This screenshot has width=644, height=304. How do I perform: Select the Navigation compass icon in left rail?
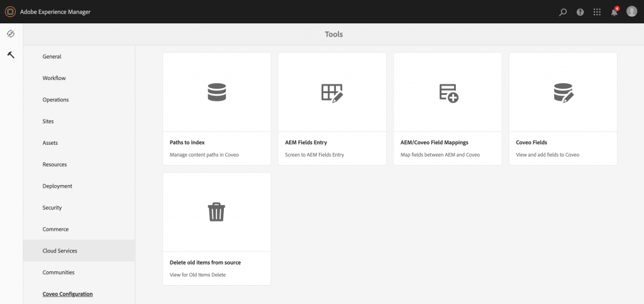(x=11, y=34)
